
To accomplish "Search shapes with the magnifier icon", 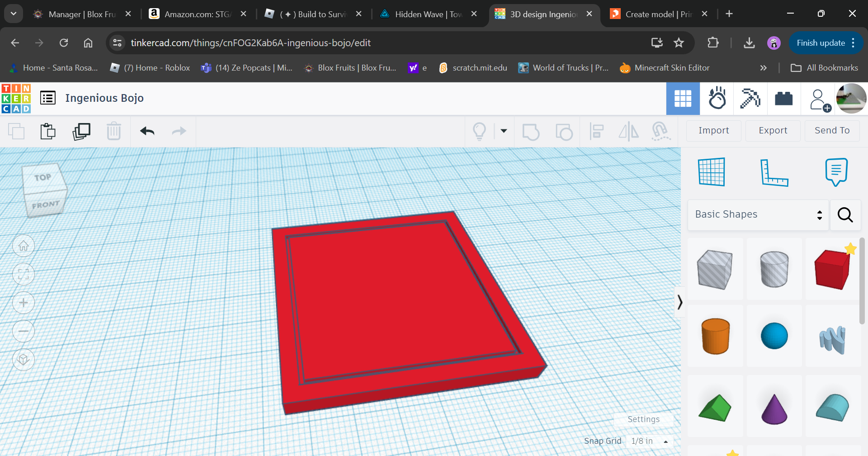I will tap(845, 215).
